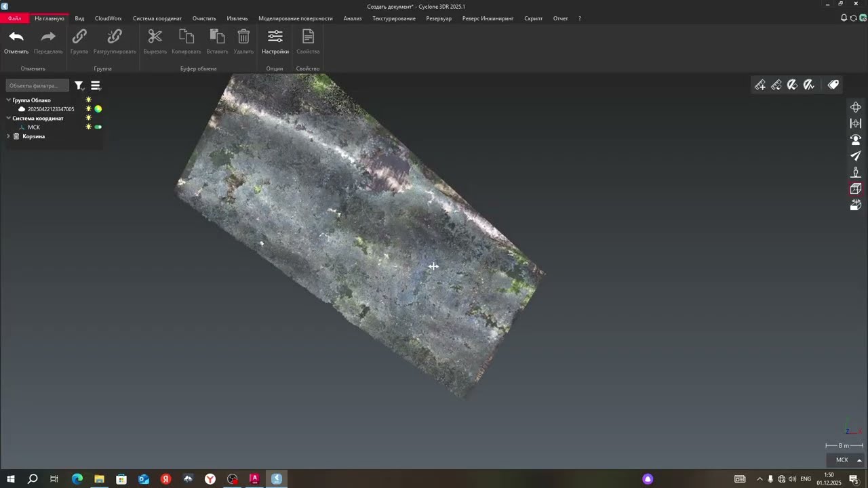Collapse the Группа Облако group
Screen dimensions: 868x488
click(x=8, y=100)
